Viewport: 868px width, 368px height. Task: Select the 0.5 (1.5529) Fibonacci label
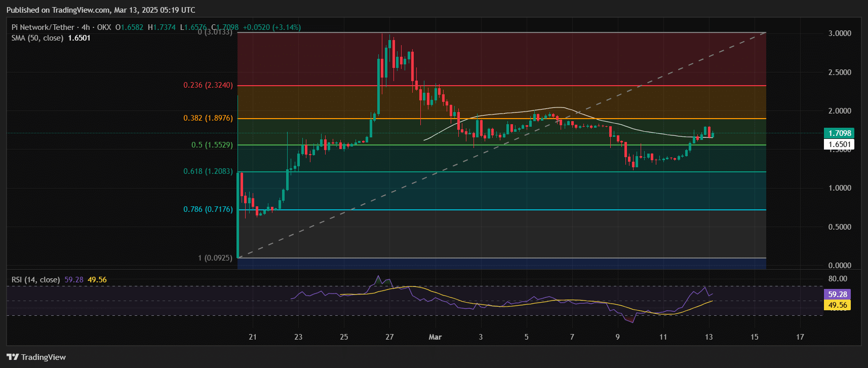point(212,145)
